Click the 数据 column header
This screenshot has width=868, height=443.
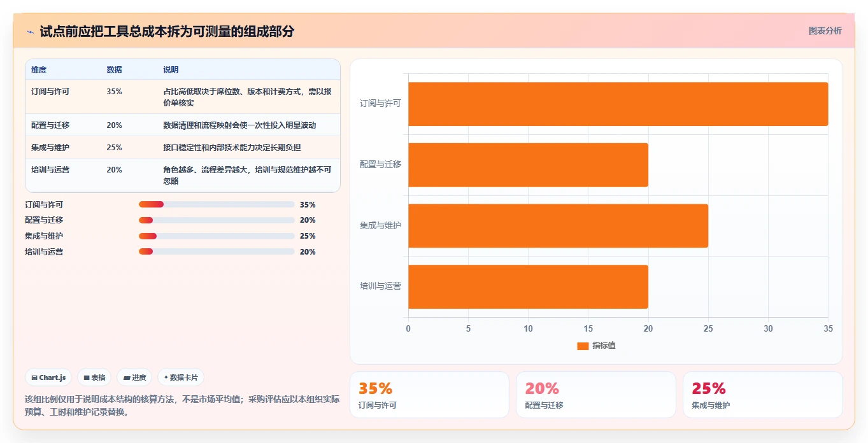coord(114,70)
